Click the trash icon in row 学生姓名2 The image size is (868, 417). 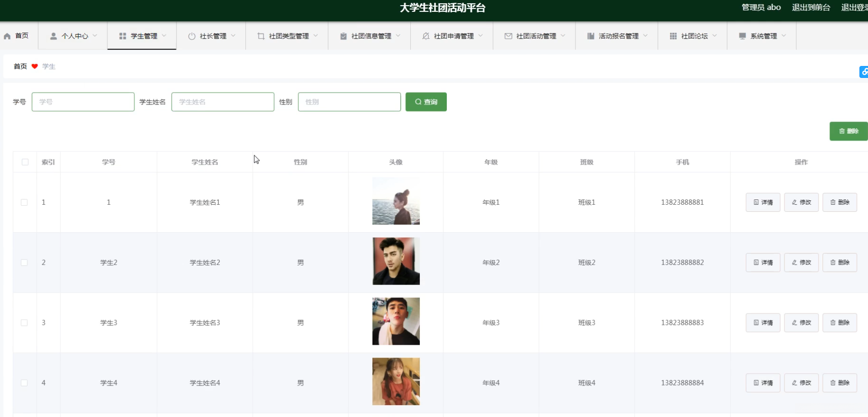(833, 263)
